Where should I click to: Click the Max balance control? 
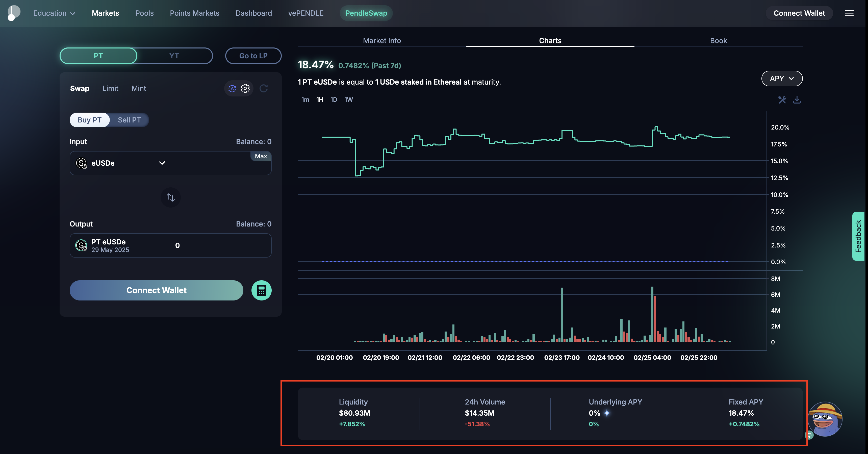click(261, 156)
